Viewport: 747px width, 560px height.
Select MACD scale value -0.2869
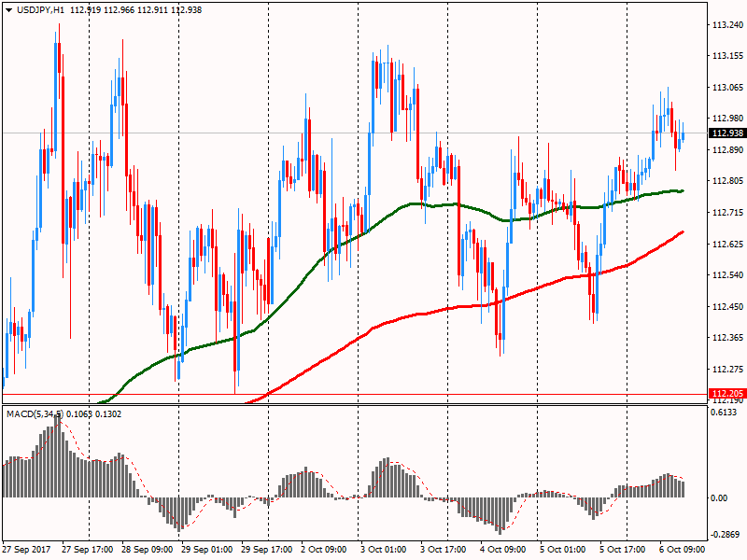pos(725,535)
